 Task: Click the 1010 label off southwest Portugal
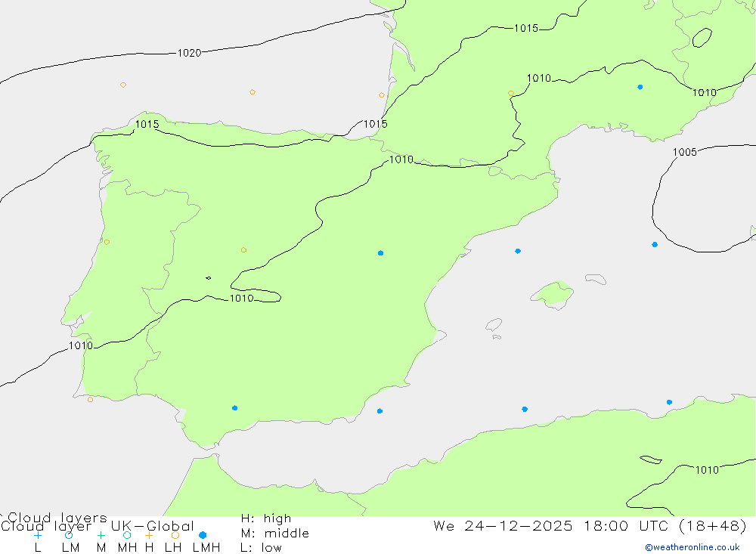point(81,345)
